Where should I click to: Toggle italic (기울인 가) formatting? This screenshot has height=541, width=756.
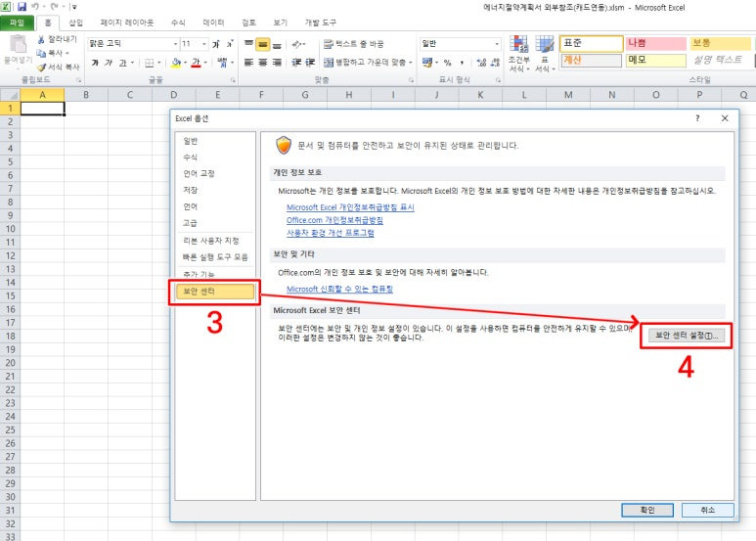click(x=109, y=63)
